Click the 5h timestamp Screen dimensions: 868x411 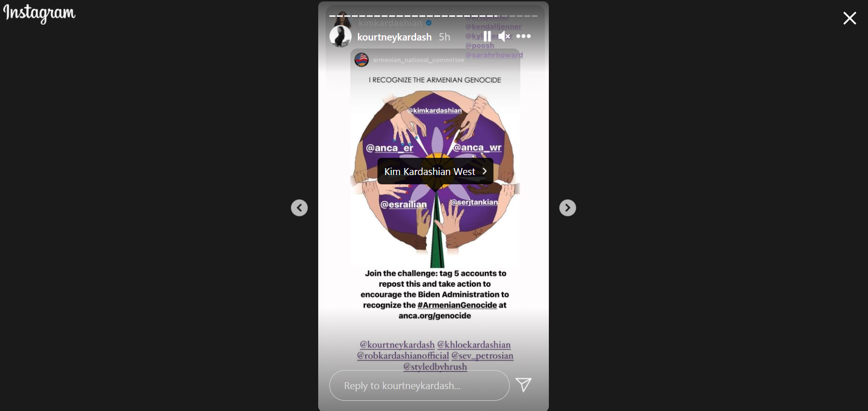point(444,37)
